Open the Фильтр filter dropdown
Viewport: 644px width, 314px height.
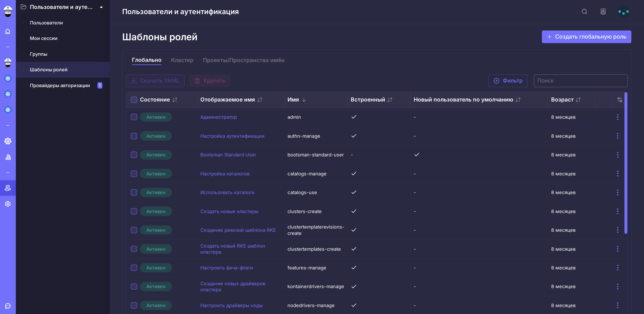508,81
